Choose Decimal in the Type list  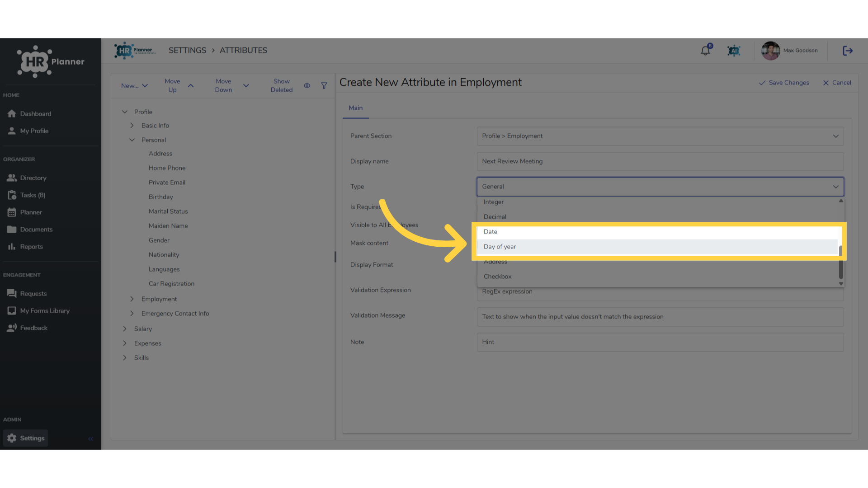(658, 217)
